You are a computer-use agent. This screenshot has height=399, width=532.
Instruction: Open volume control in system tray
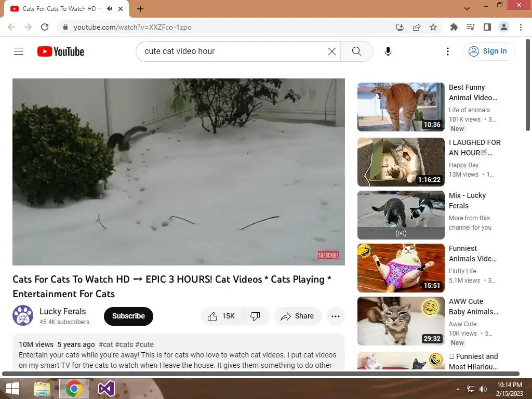(483, 389)
